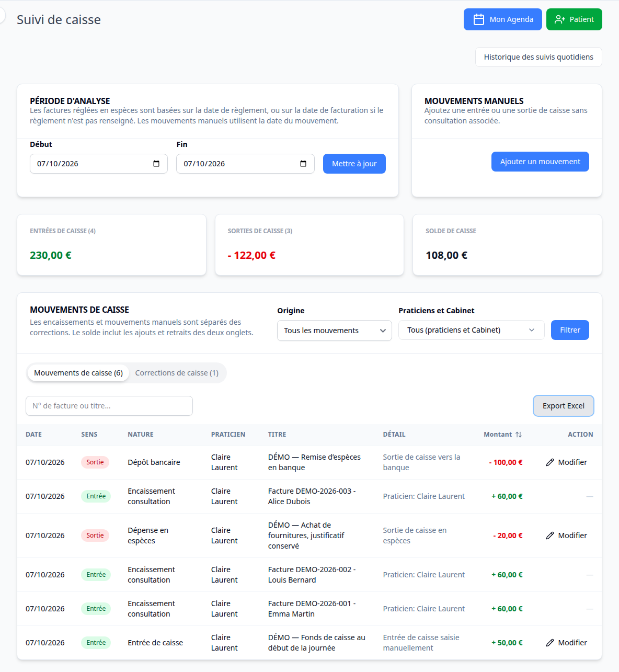Image resolution: width=619 pixels, height=672 pixels.
Task: Click the - 20,00 € amount
Action: tap(508, 536)
